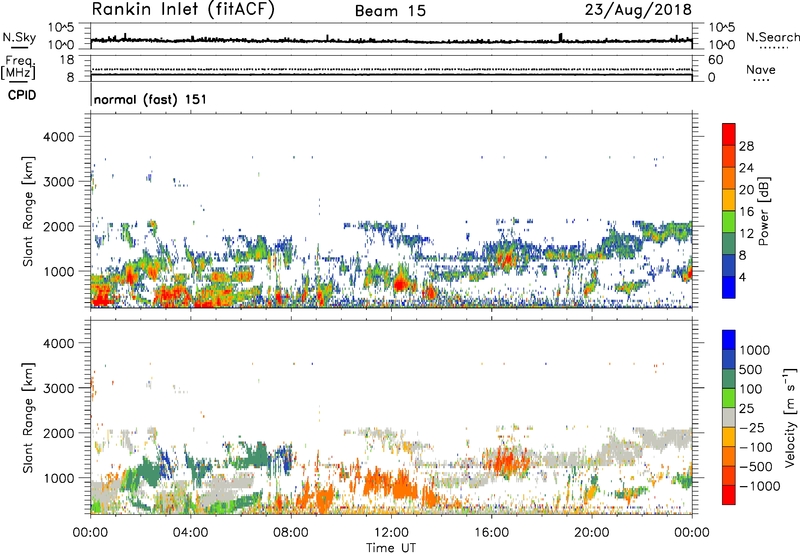Click the '-1000' value on the Velocity color bar

(760, 486)
